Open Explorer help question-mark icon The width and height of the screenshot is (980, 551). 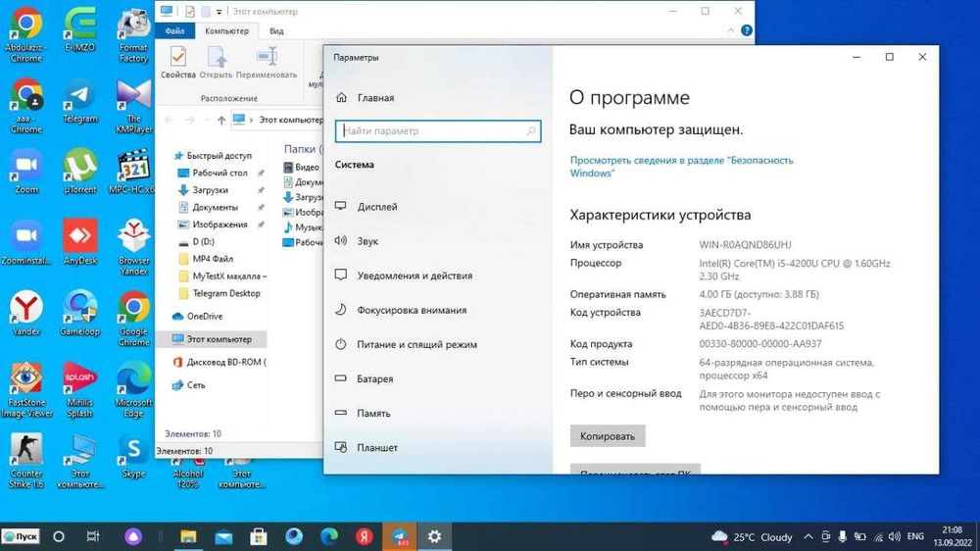[746, 30]
